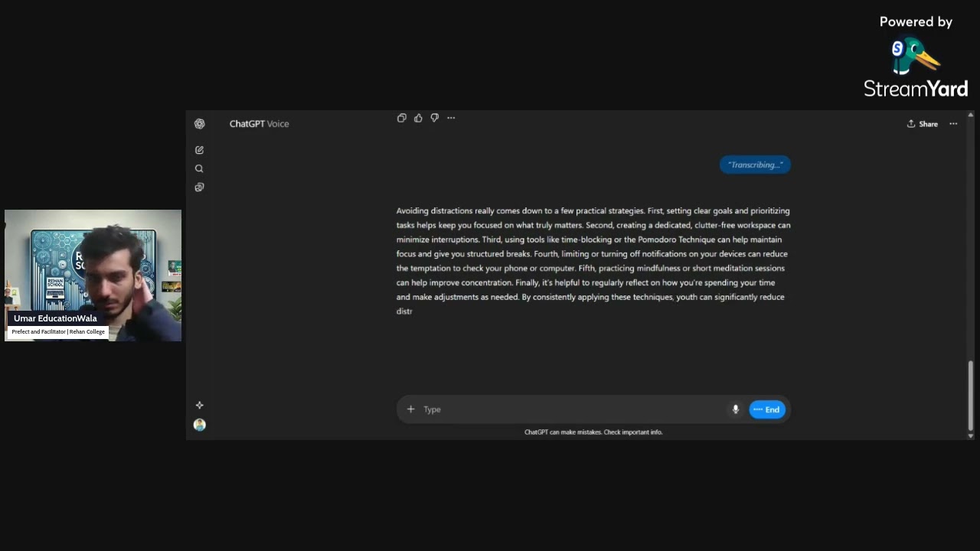The height and width of the screenshot is (551, 980).
Task: Click the Umar EducationWala webcam thumbnail
Action: tap(93, 275)
